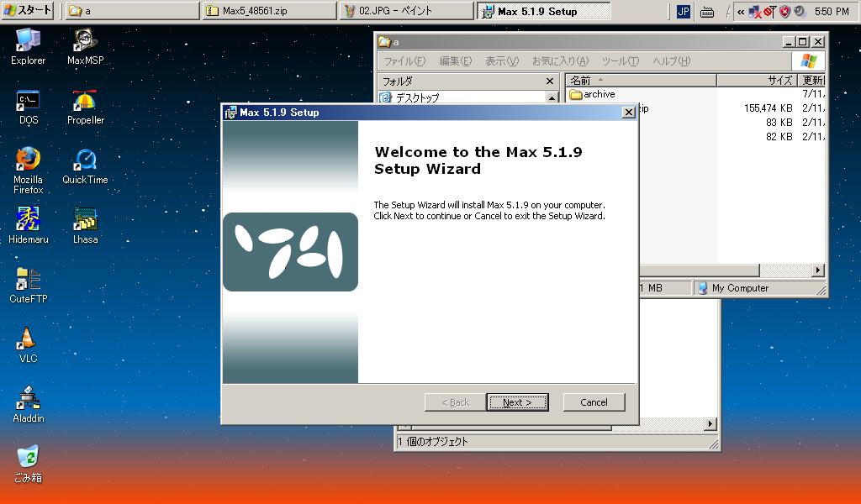The image size is (861, 504).
Task: Launch Mozilla Firefox from the desktop
Action: (x=28, y=171)
